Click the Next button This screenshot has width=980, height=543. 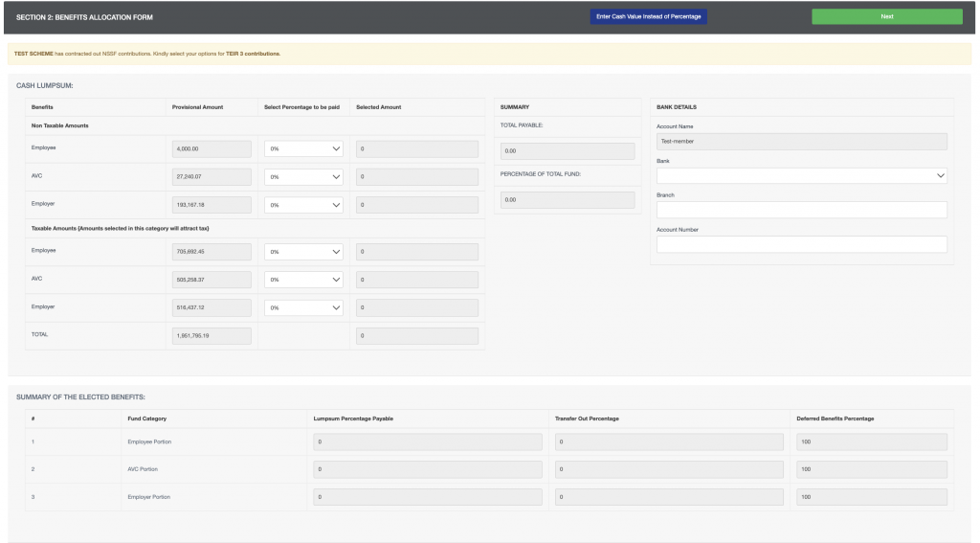point(886,17)
